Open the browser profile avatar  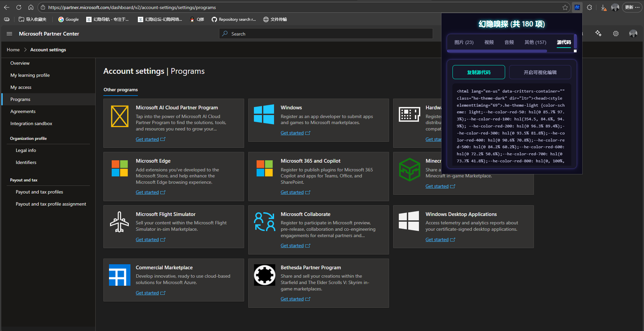(x=615, y=7)
